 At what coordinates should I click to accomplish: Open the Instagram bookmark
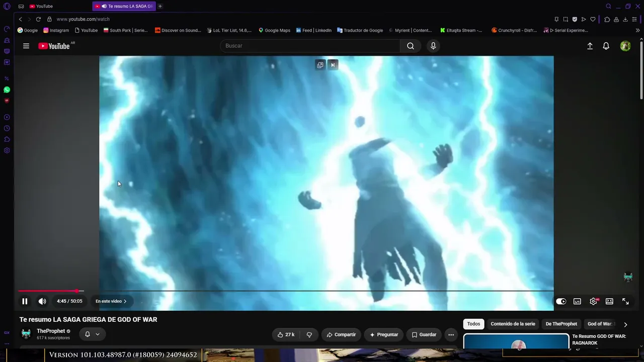[56, 30]
